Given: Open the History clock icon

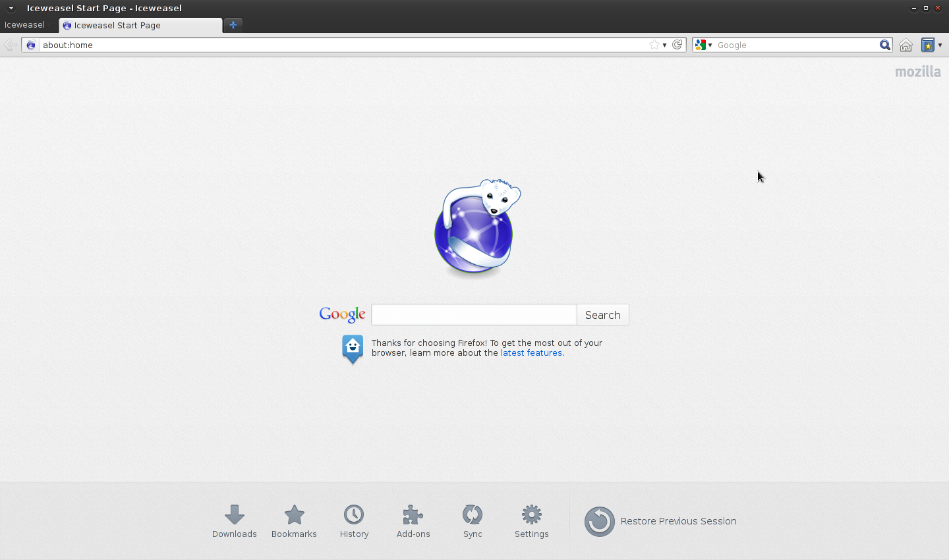Looking at the screenshot, I should click(x=354, y=515).
